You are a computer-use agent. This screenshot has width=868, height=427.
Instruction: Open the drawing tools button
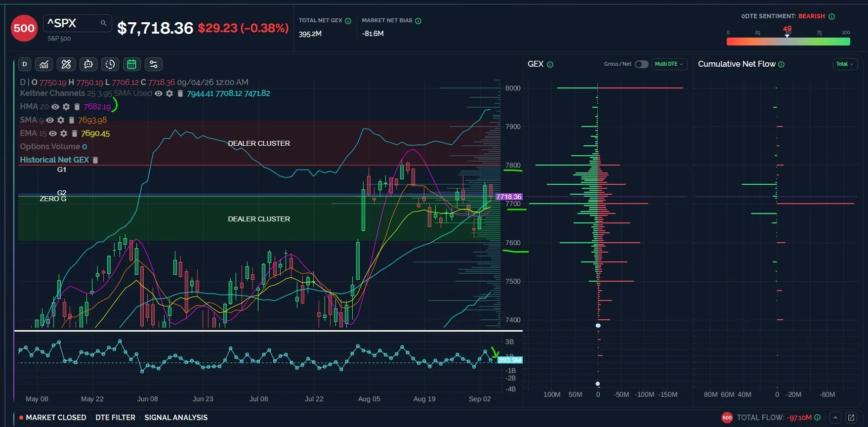(66, 64)
